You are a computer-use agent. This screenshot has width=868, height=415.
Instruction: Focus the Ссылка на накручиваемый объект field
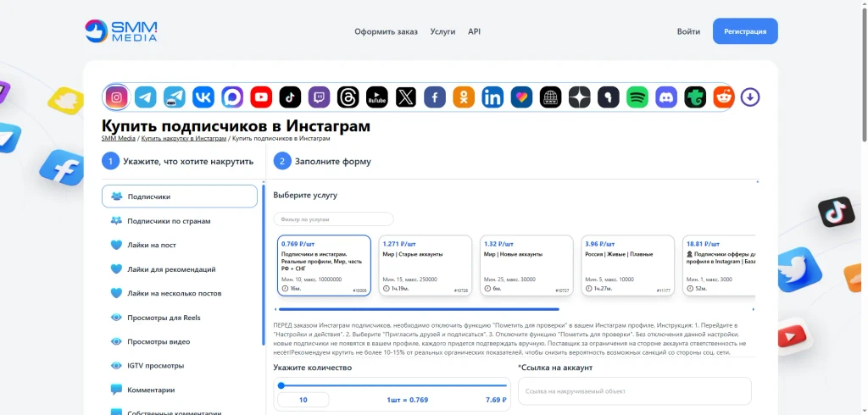pos(634,391)
